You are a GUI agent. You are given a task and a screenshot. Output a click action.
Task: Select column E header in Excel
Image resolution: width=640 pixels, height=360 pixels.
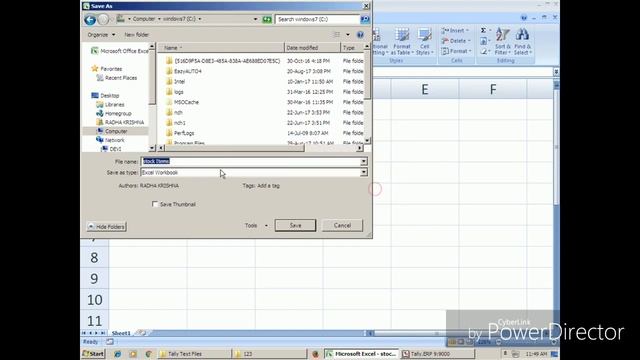[425, 89]
